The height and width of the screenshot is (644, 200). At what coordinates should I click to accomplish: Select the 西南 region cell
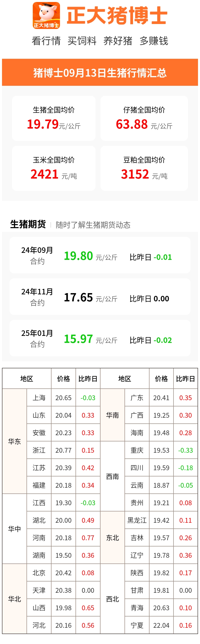[x=112, y=476]
